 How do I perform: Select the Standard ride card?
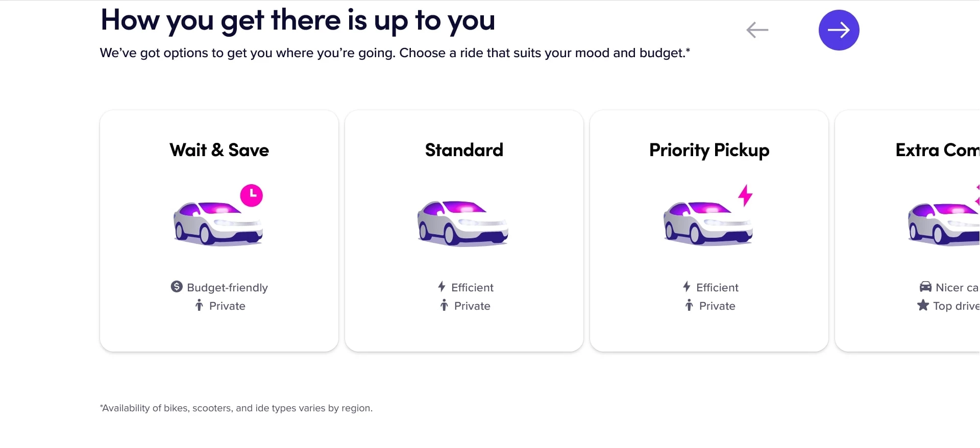coord(463,230)
